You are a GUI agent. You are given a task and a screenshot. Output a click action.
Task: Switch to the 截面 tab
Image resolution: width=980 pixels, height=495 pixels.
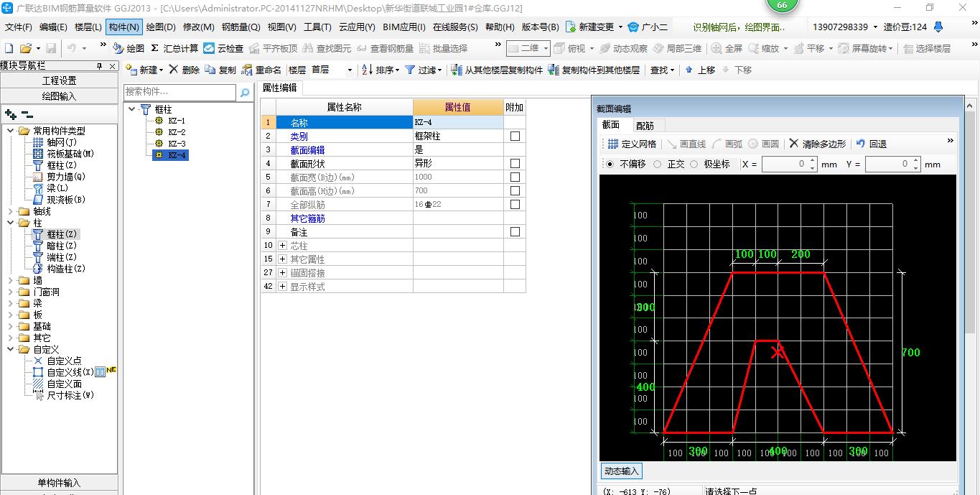(x=610, y=125)
